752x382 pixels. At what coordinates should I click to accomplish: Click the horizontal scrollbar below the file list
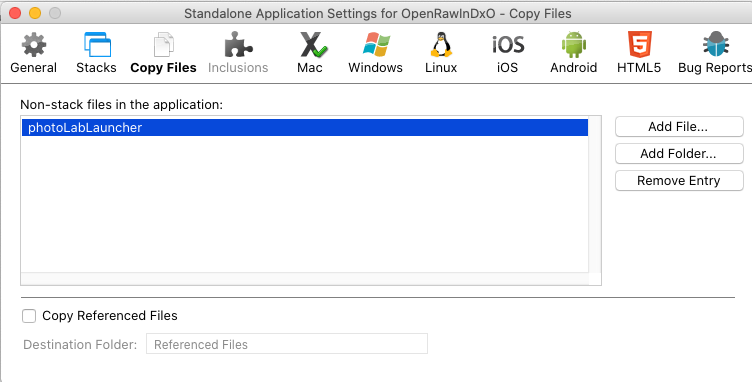(305, 279)
